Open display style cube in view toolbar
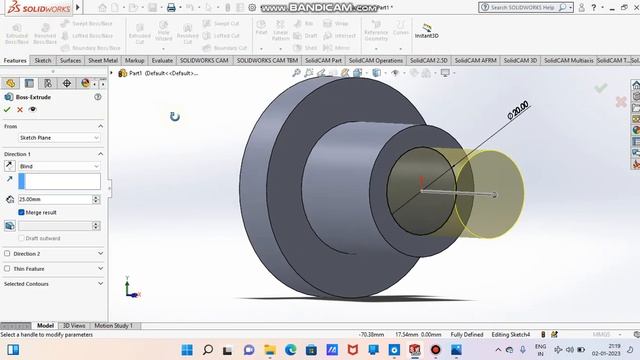This screenshot has width=640, height=360. click(376, 73)
